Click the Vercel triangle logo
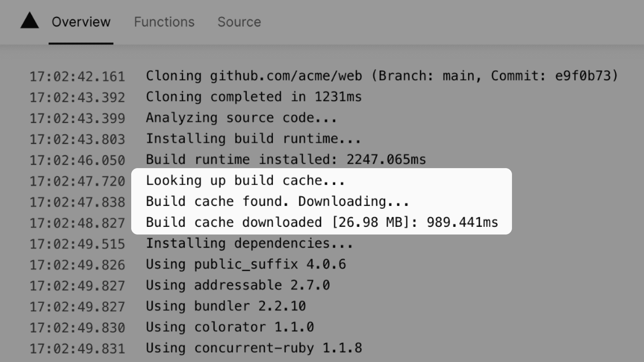This screenshot has width=644, height=362. click(x=30, y=21)
